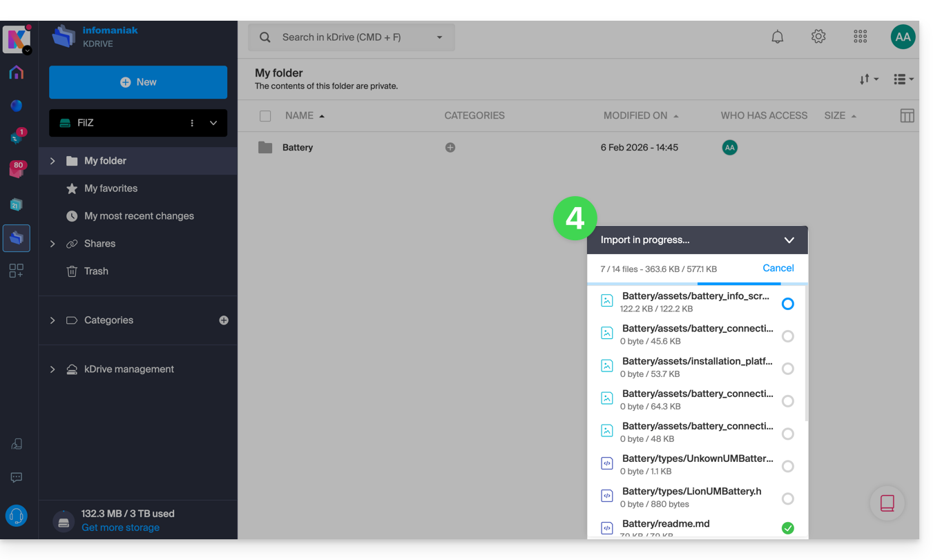
Task: Open My favorites
Action: coord(111,189)
